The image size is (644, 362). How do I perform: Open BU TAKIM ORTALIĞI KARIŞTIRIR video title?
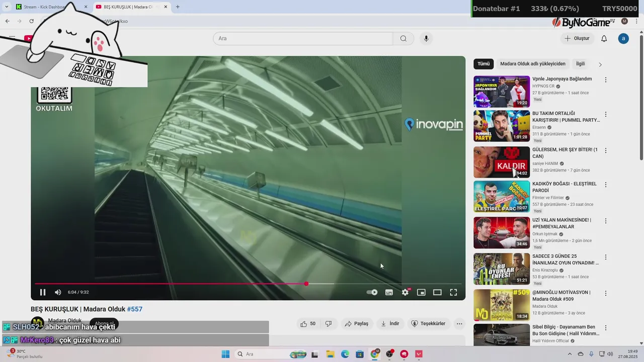(x=566, y=117)
